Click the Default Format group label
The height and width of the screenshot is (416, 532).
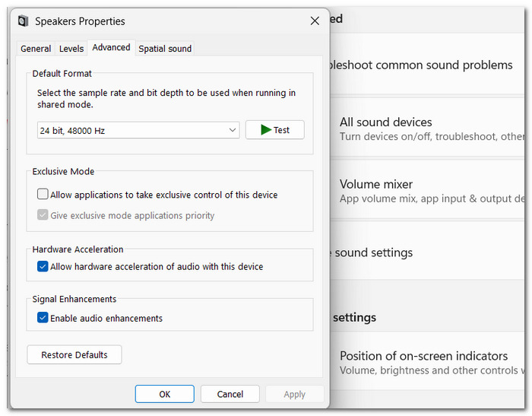[x=62, y=73]
